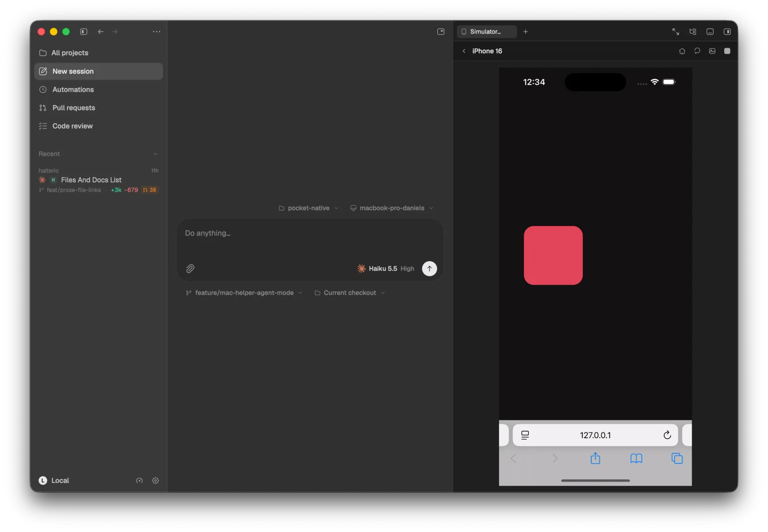Screen dimensions: 768x532
Task: Open the feature/mac-helper-agent-mode branch dropdown
Action: [244, 293]
